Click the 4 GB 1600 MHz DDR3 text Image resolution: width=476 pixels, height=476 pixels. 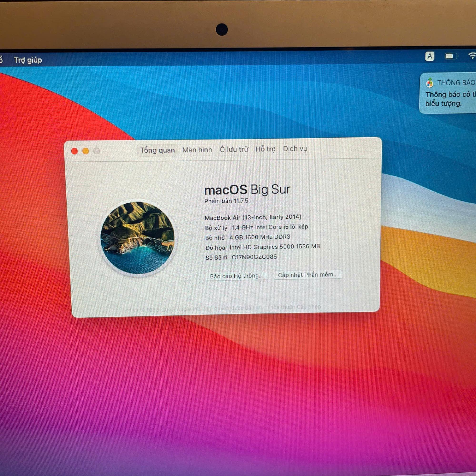click(260, 237)
